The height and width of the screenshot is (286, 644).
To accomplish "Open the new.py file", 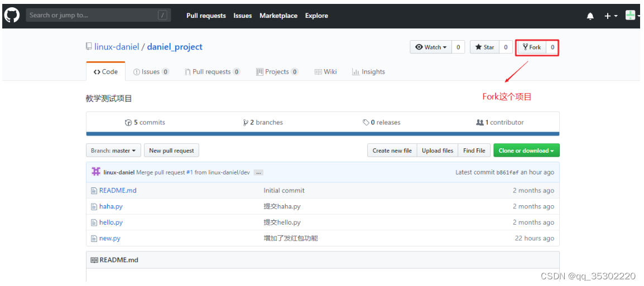I will click(110, 239).
